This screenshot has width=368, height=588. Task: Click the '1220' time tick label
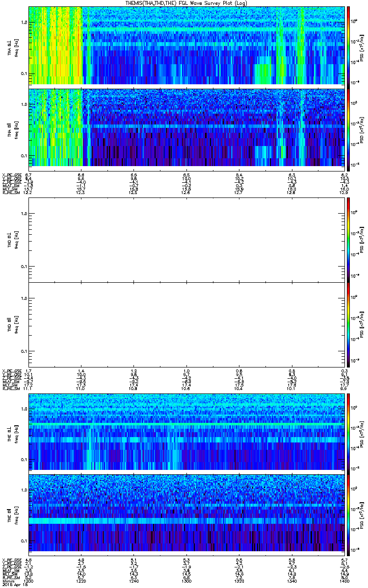pyautogui.click(x=81, y=580)
